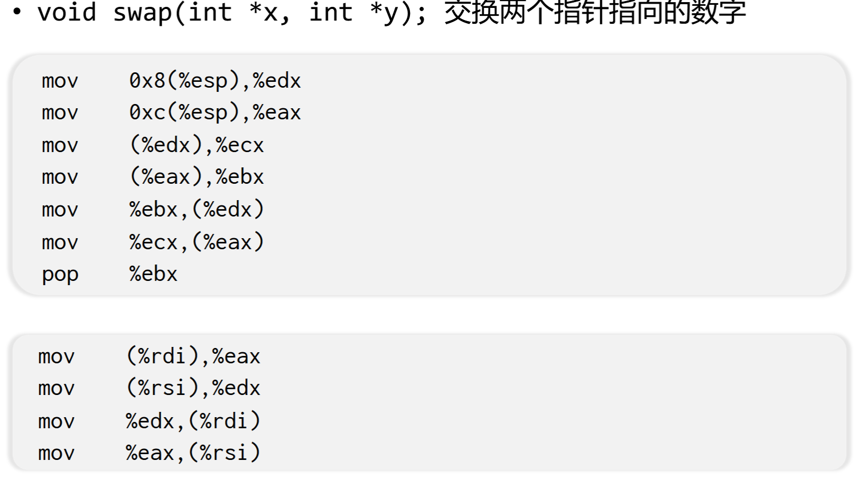Select the line mov %edx,(%rdi)
The width and height of the screenshot is (868, 480).
tap(149, 421)
